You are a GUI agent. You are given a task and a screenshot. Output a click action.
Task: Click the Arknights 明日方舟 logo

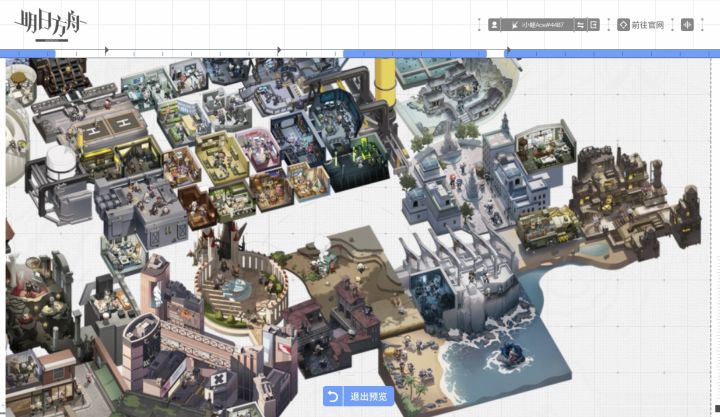click(50, 24)
